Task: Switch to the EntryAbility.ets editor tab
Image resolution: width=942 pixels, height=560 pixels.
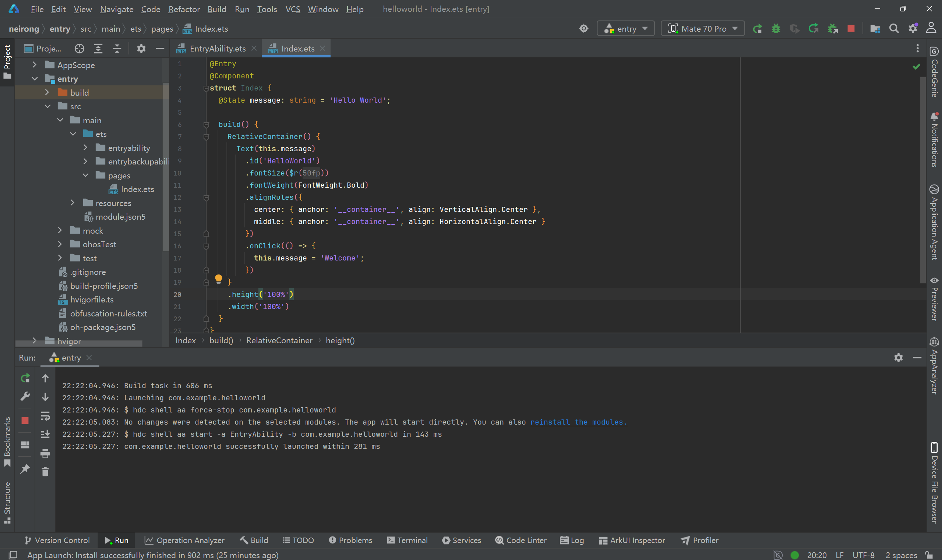Action: tap(217, 49)
